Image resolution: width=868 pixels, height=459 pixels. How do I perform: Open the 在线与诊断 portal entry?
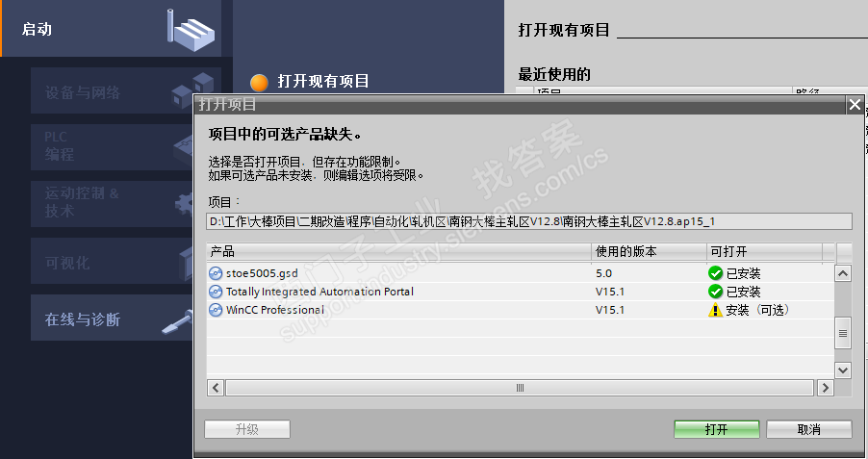point(112,318)
